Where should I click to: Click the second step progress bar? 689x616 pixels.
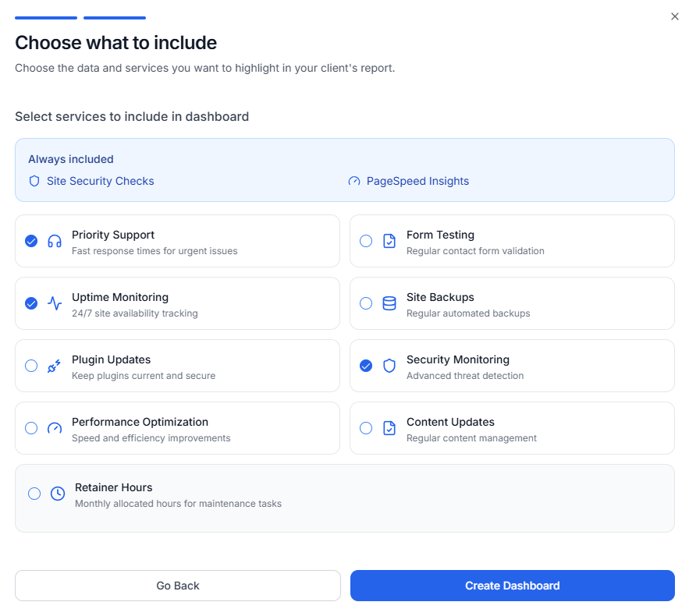pos(115,17)
